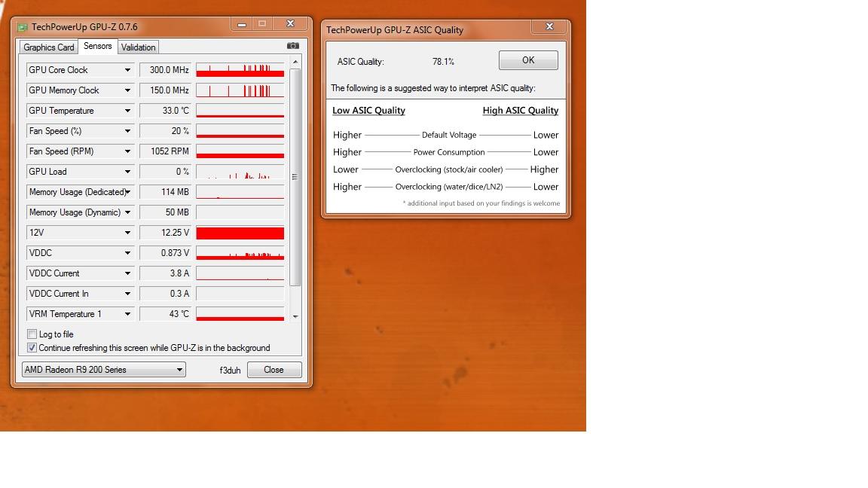Open the GPU Memory Clock dropdown

[x=127, y=90]
